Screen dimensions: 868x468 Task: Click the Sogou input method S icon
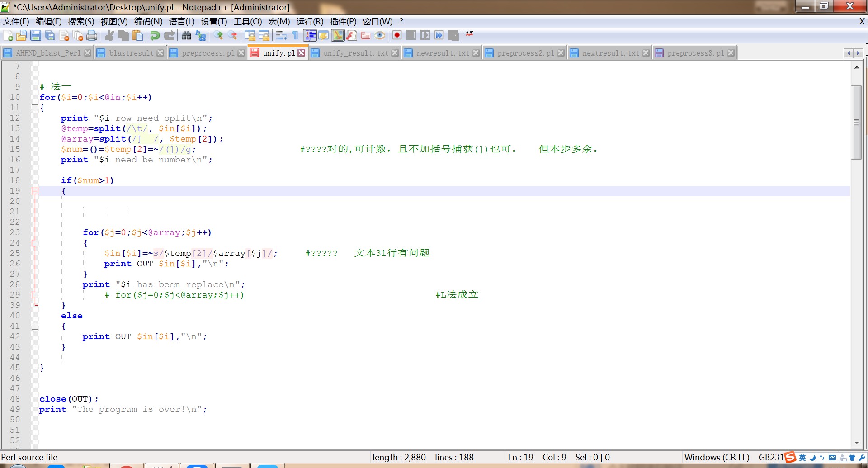790,457
